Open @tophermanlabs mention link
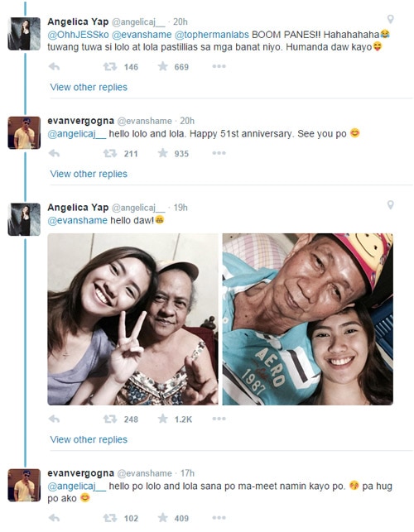The height and width of the screenshot is (532, 414). coord(212,35)
